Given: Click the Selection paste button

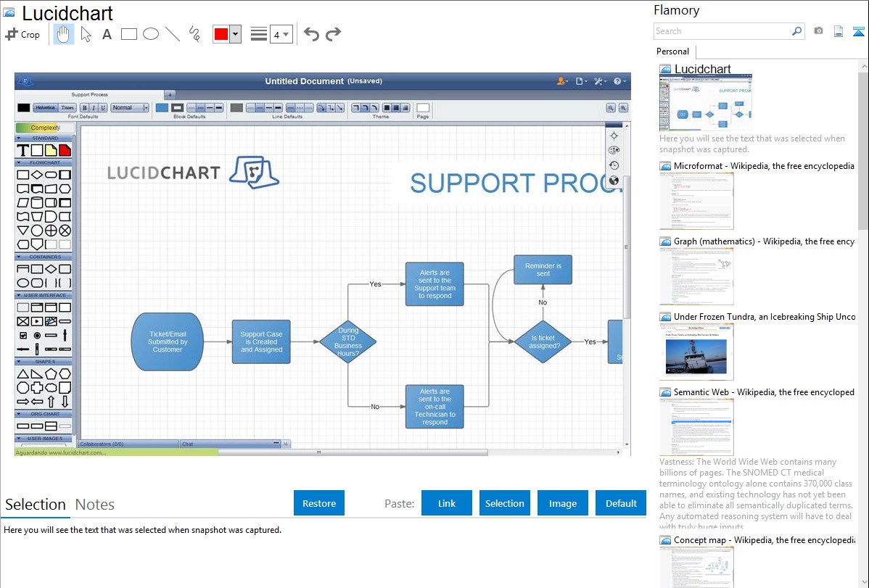Looking at the screenshot, I should point(505,503).
